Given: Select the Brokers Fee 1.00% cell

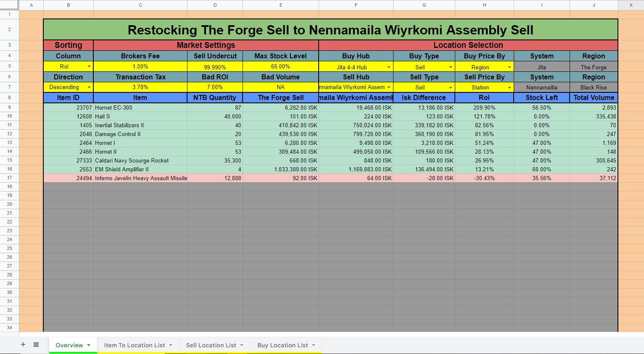Looking at the screenshot, I should [x=140, y=66].
